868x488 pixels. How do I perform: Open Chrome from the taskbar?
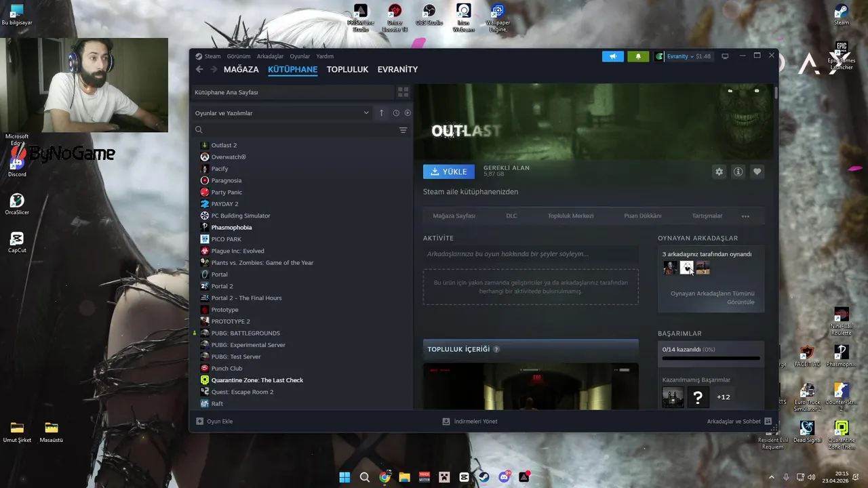point(384,477)
